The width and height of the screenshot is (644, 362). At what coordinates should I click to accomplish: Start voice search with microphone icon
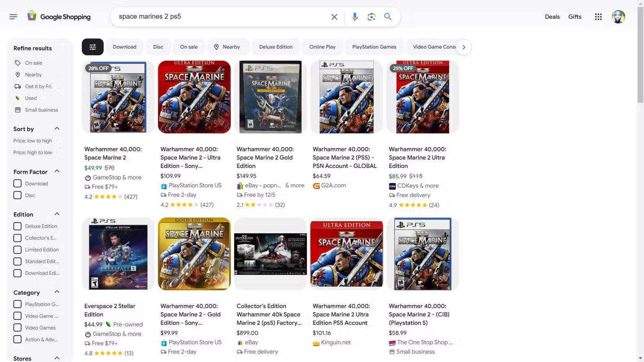[x=355, y=17]
